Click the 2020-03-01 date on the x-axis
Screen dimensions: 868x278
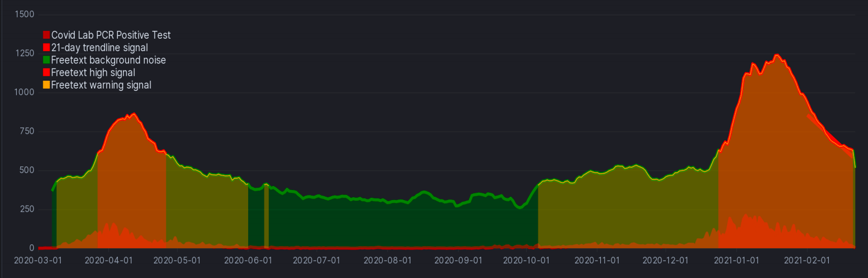[x=37, y=261]
